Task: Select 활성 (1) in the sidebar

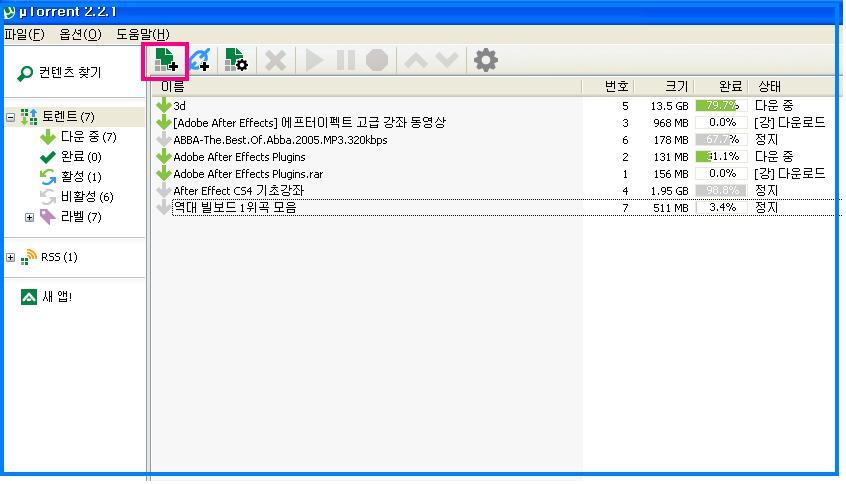Action: click(x=81, y=176)
